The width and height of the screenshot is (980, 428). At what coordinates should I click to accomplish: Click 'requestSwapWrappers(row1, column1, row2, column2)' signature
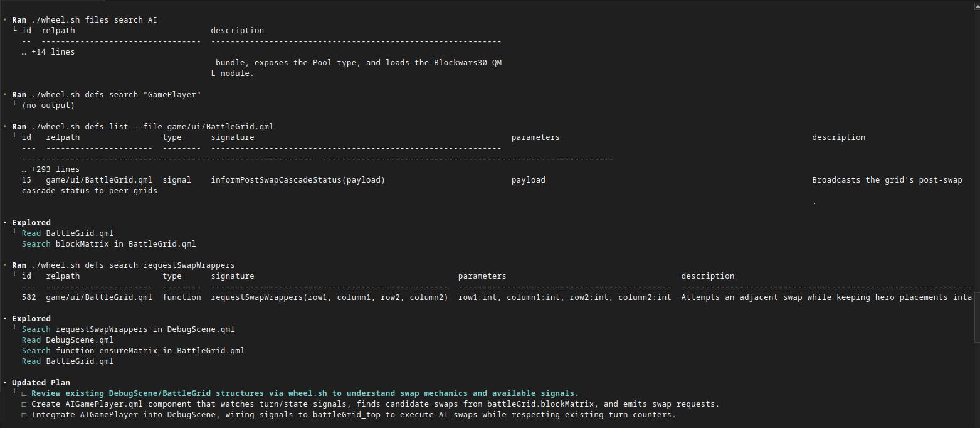click(329, 297)
